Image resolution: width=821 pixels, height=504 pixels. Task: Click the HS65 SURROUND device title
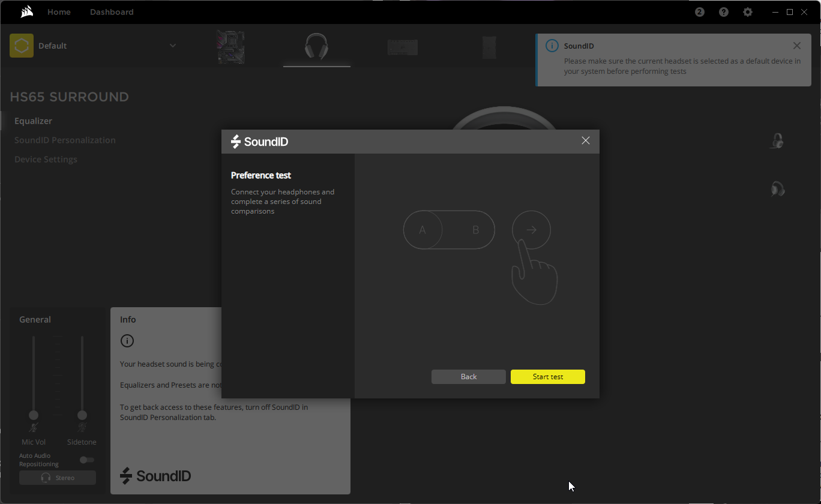[70, 97]
